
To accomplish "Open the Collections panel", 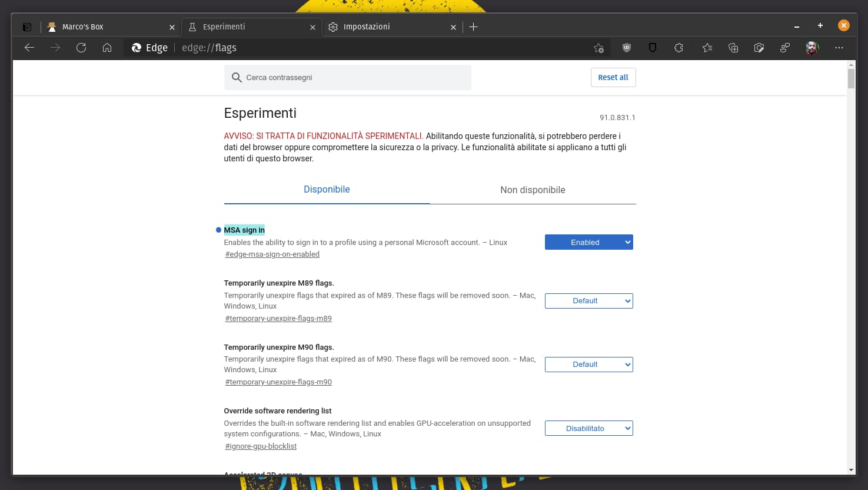I will tap(733, 48).
